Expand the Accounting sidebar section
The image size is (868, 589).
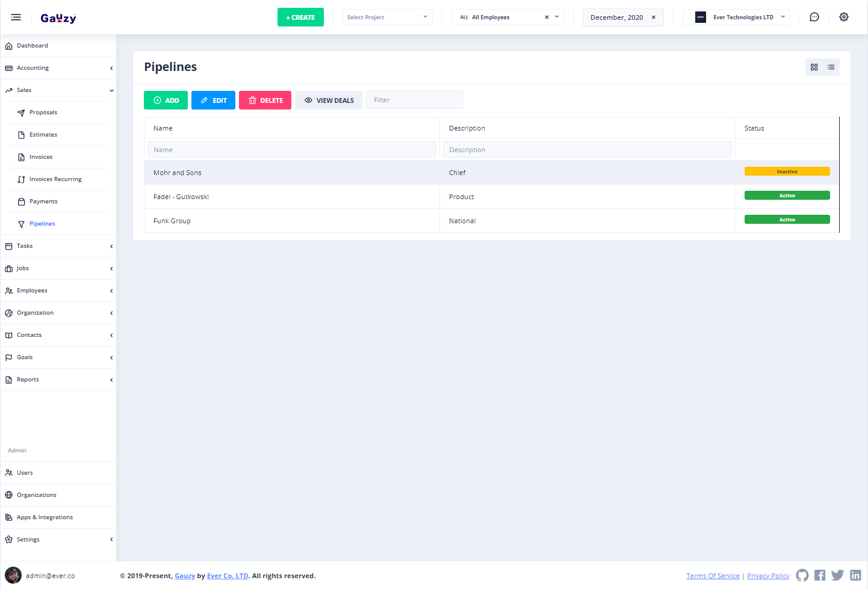pos(58,68)
